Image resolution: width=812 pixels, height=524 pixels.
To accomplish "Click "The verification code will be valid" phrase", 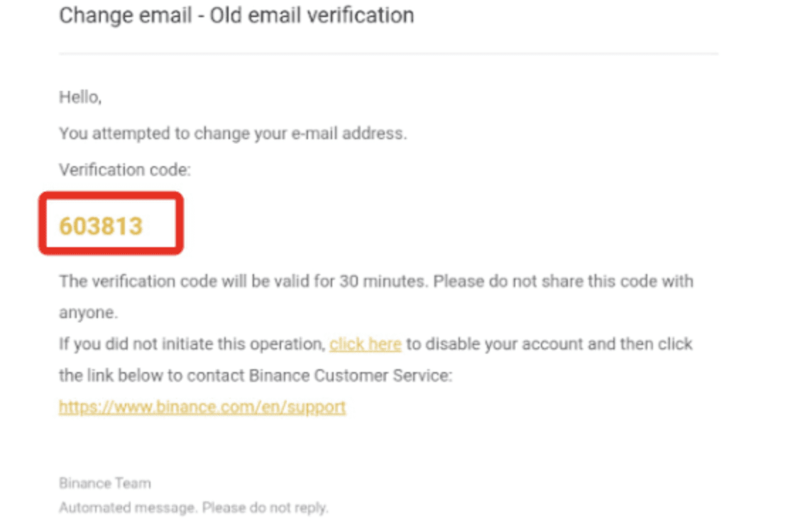I will tap(197, 281).
